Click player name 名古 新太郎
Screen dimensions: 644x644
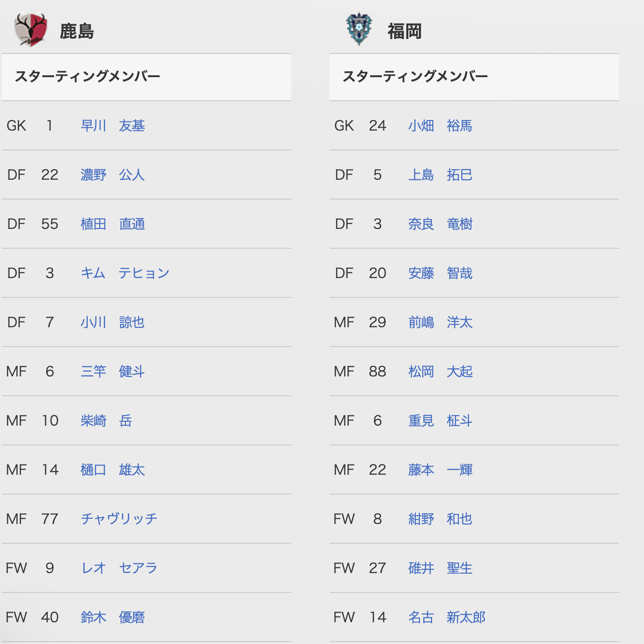tap(447, 617)
